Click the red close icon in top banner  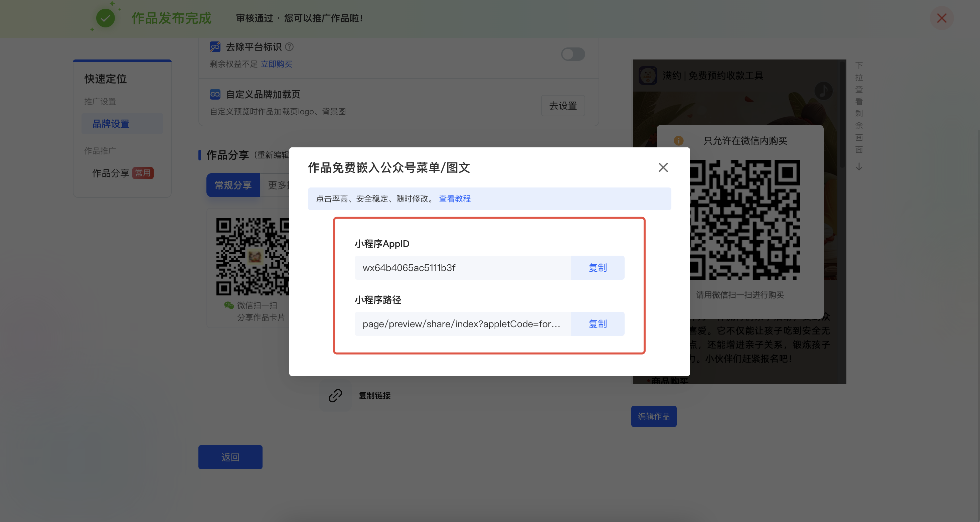tap(942, 18)
